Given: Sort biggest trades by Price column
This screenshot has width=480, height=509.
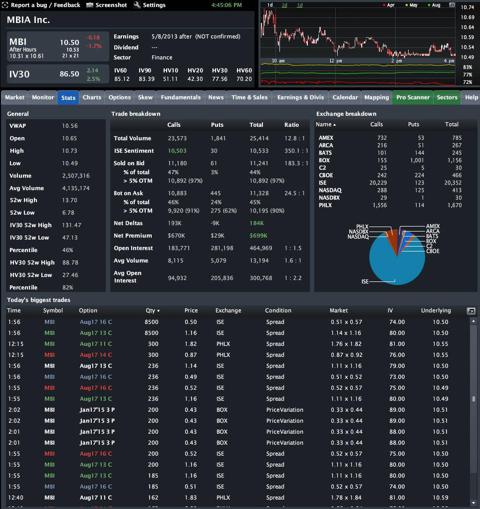Looking at the screenshot, I should click(191, 310).
